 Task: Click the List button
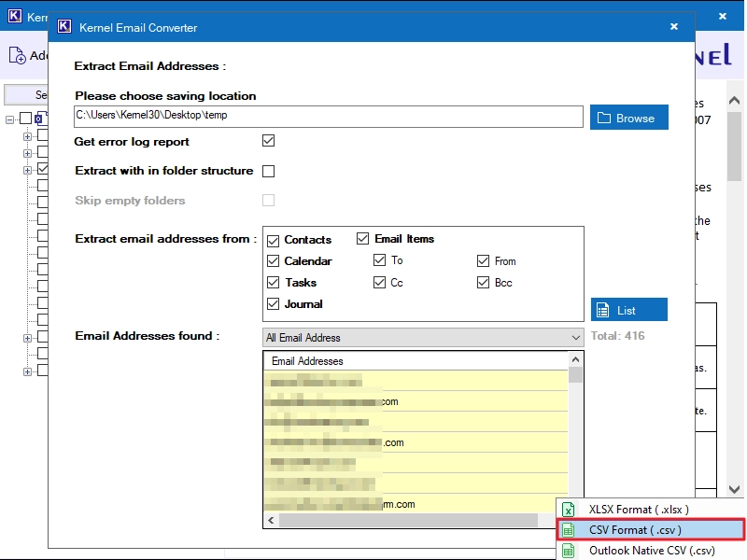(x=628, y=310)
